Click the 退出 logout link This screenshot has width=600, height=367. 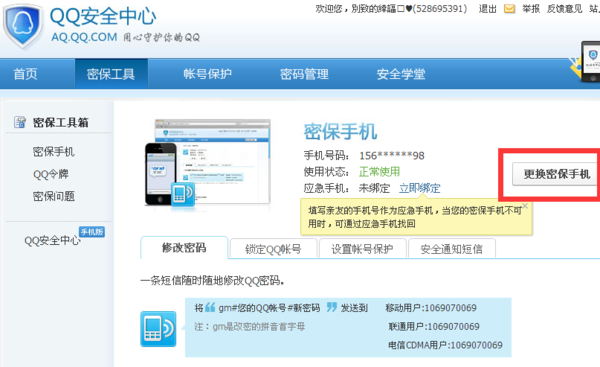(x=488, y=9)
